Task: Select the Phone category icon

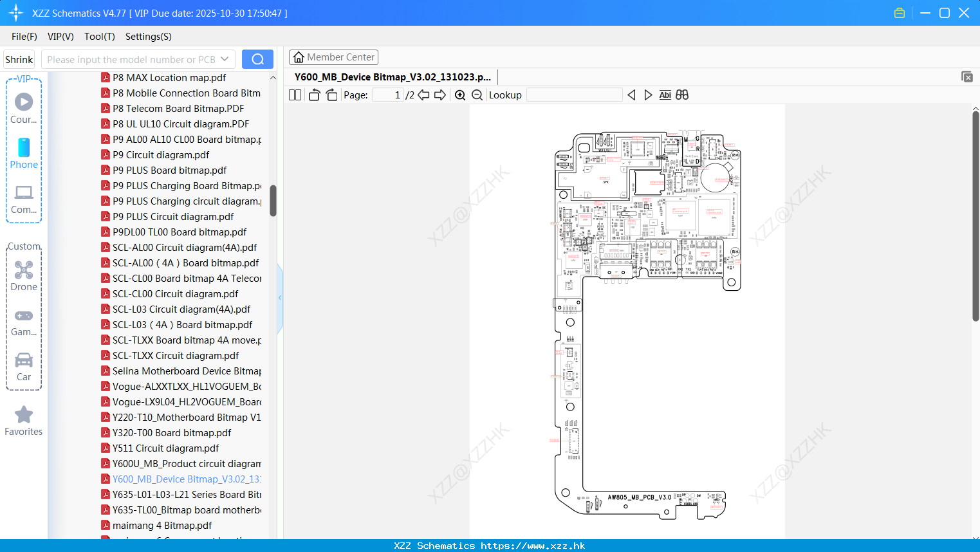Action: 24,154
